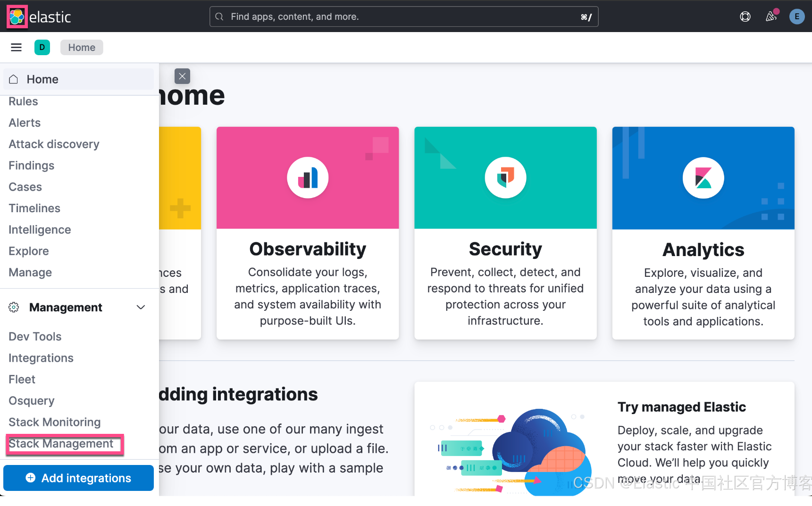Click the cloud illustration in managed Elastic card
The height and width of the screenshot is (506, 812).
click(x=512, y=451)
